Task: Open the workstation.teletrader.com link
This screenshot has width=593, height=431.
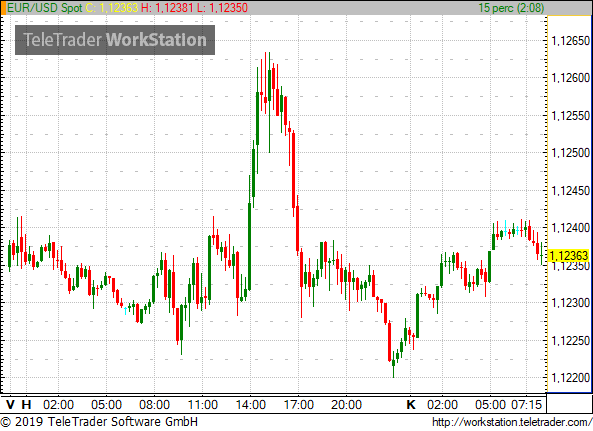Action: click(512, 422)
